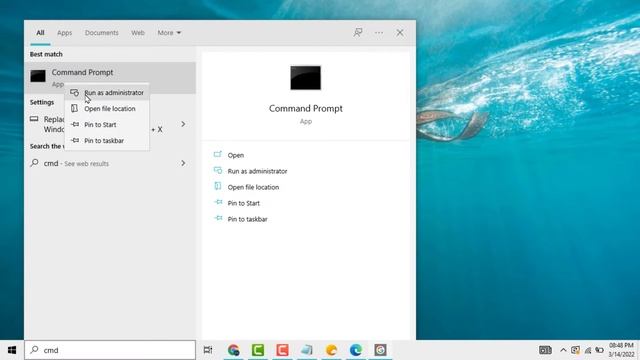Click Pin to Start in right pane
Screen dimensions: 640x360
(243, 203)
